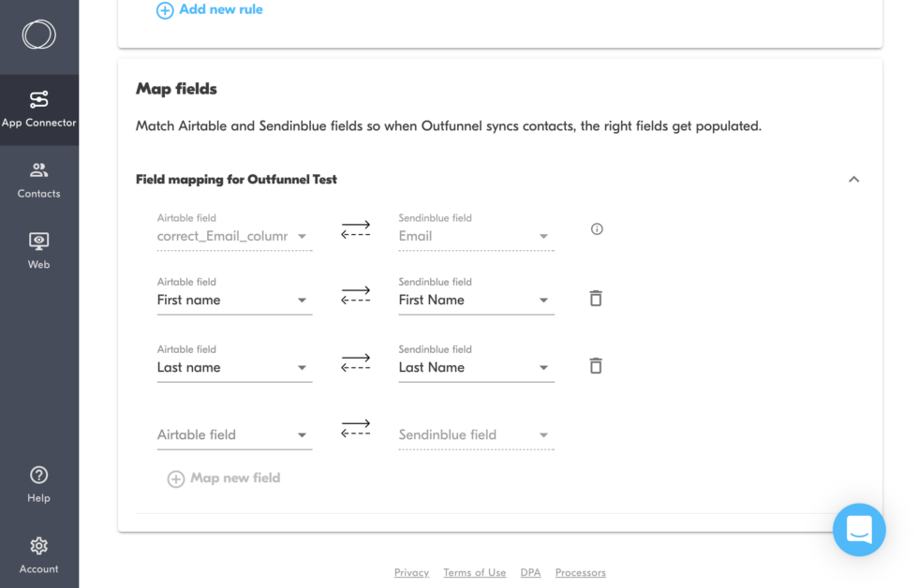Open the correct_Email_column Airtable field dropdown
This screenshot has width=918, height=588.
coord(302,236)
